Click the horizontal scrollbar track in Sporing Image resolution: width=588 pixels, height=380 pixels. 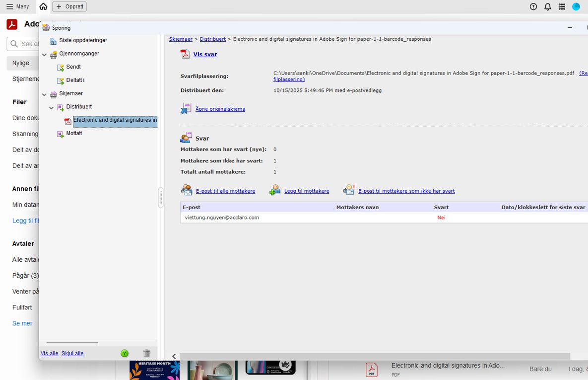375,356
